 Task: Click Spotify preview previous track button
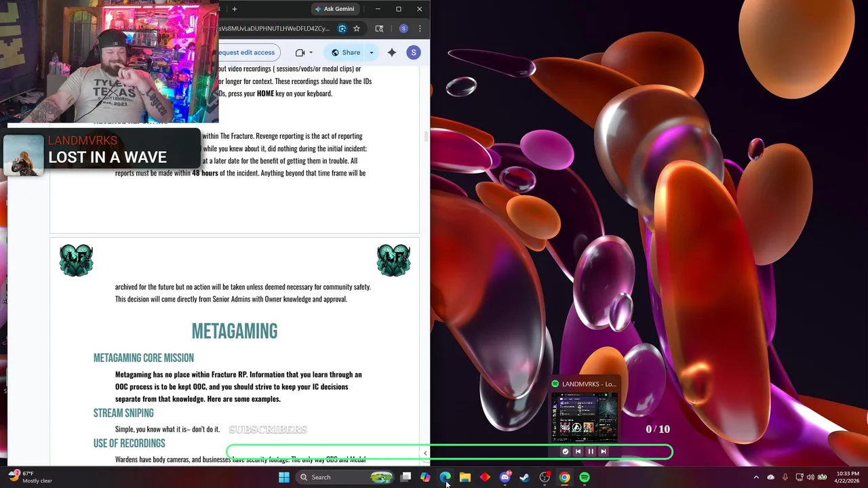(578, 451)
